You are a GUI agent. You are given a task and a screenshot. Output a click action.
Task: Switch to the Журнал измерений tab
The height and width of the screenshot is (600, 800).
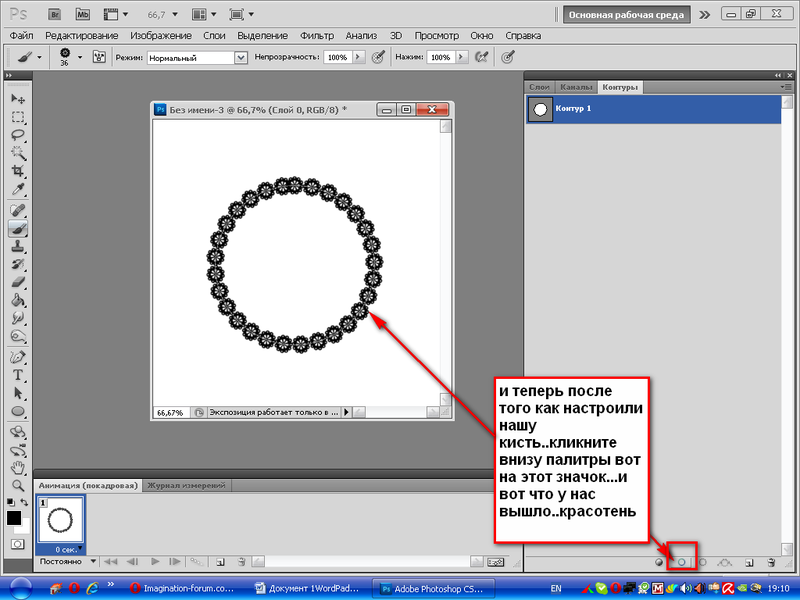[x=186, y=485]
